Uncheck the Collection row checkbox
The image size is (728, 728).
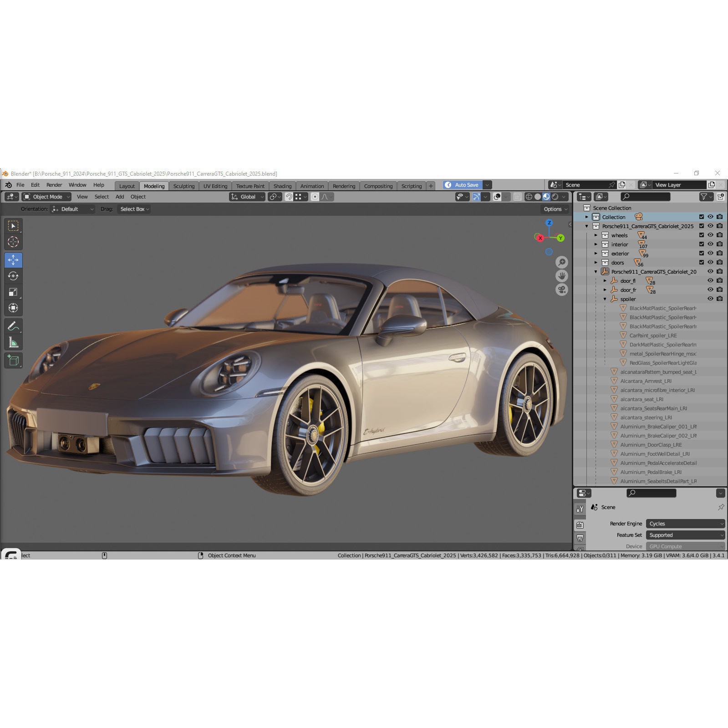click(701, 217)
